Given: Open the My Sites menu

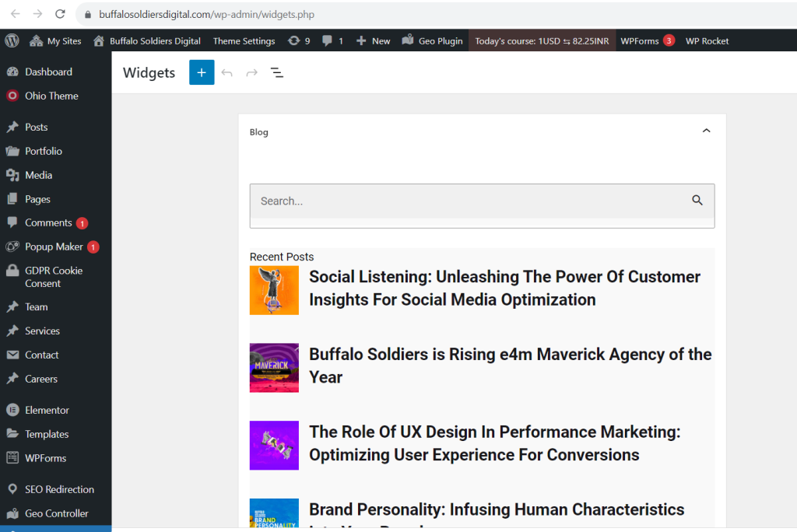Looking at the screenshot, I should coord(55,40).
